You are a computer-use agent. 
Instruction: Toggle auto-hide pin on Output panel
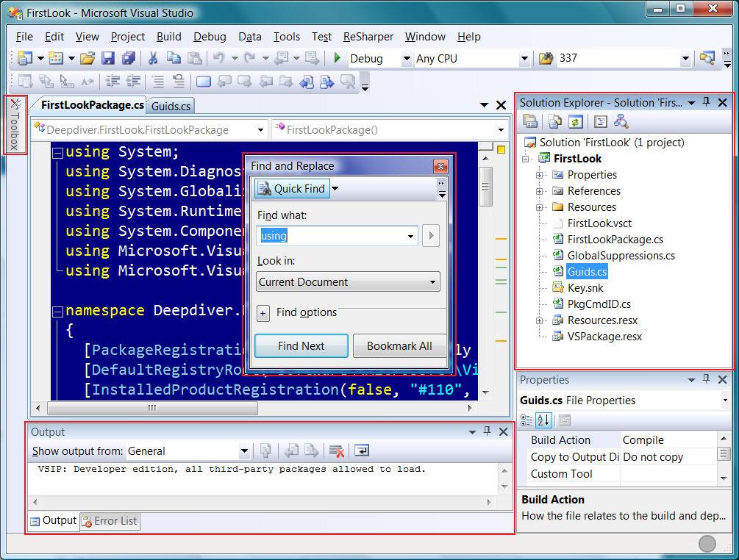click(488, 431)
